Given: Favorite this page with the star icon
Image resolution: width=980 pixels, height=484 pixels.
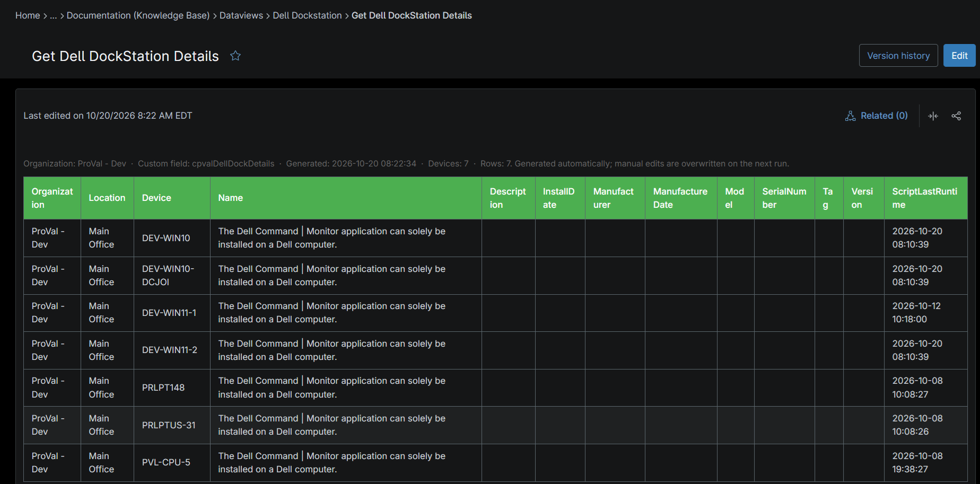Looking at the screenshot, I should [235, 56].
